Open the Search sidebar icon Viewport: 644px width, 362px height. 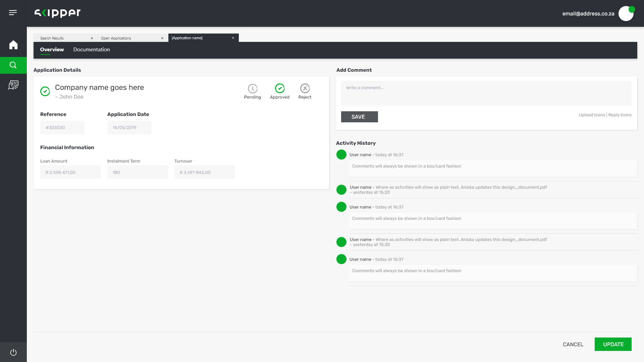[13, 65]
